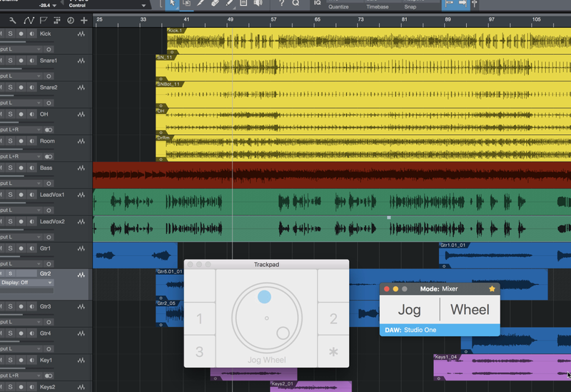Screen dimensions: 571x392
Task: Record-arm the Bass track
Action: tap(21, 168)
